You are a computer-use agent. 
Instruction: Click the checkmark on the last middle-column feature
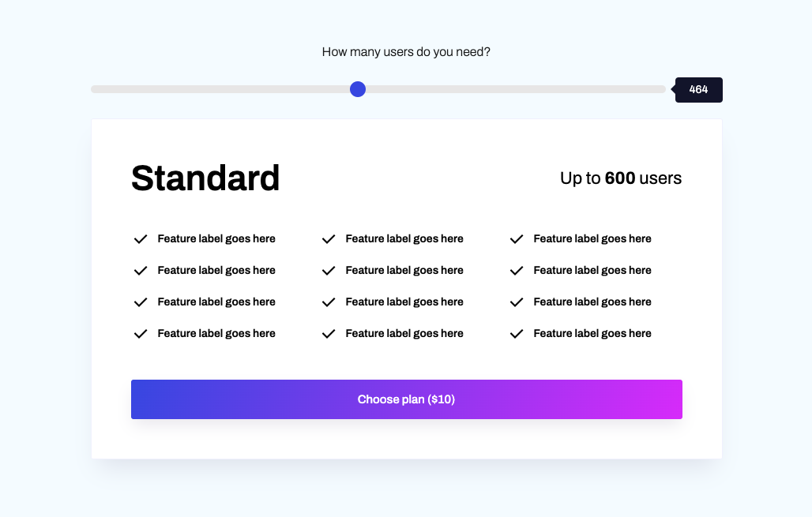click(329, 333)
